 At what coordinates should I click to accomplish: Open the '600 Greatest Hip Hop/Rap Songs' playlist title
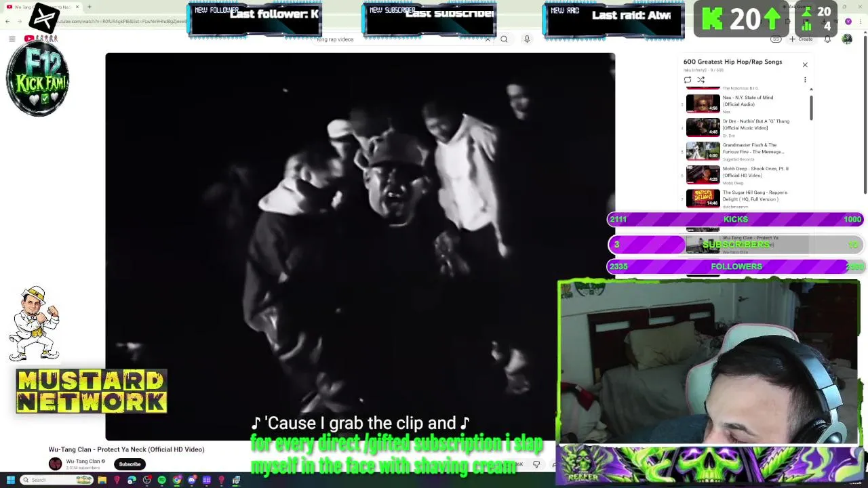tap(732, 62)
